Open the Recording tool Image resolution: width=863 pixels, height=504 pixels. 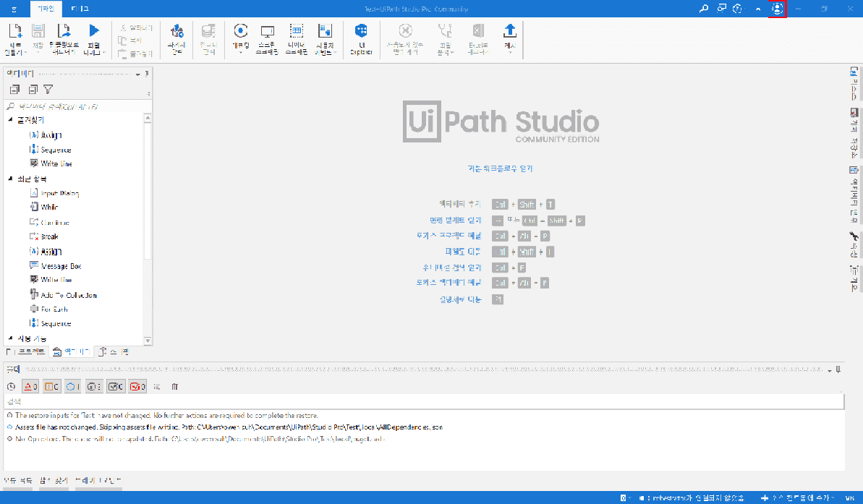tap(240, 38)
